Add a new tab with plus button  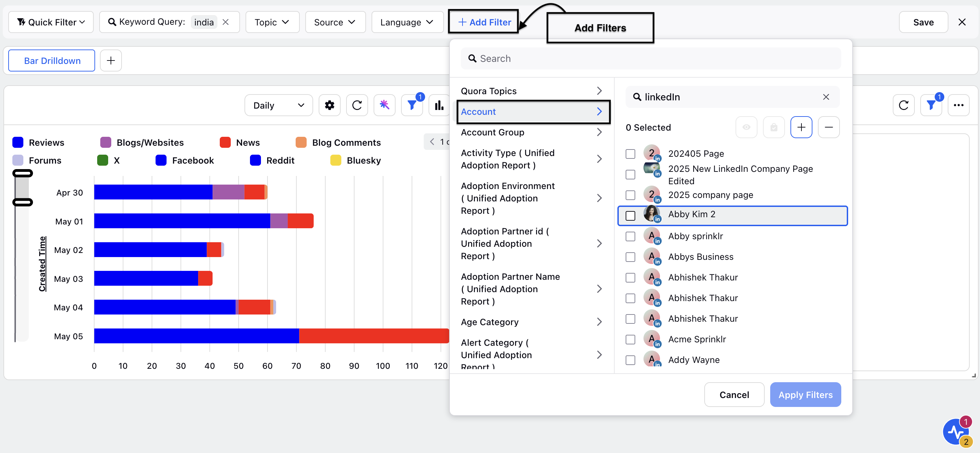[111, 60]
